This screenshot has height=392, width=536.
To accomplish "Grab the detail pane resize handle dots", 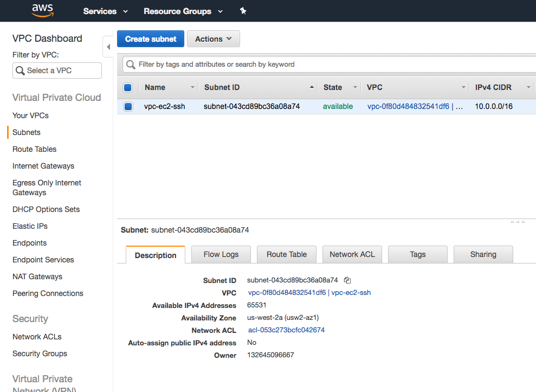I will (x=517, y=222).
